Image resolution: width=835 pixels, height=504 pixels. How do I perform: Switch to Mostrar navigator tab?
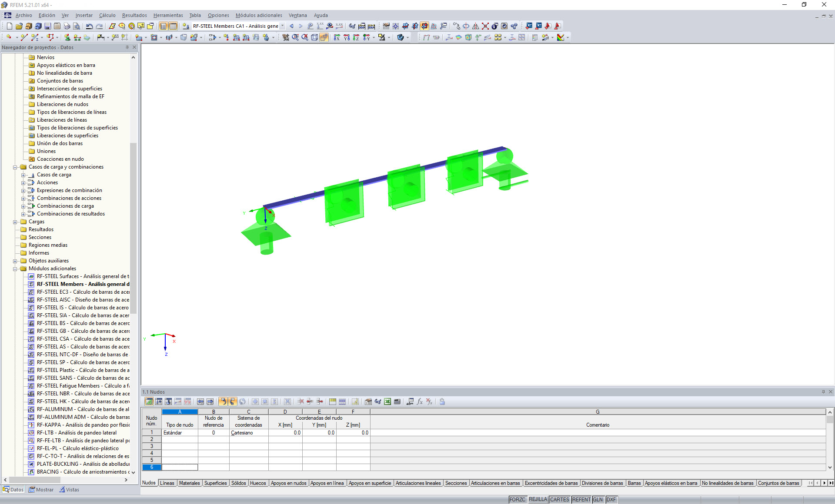[x=41, y=490]
